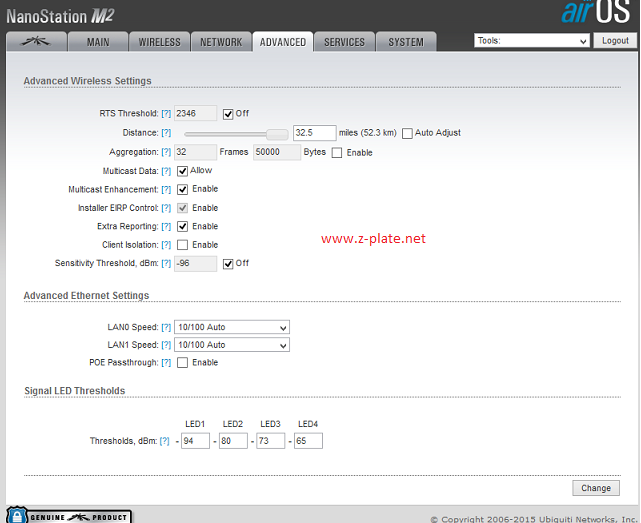This screenshot has width=641, height=523.
Task: Click the Sensitivity Threshold dBm field
Action: [x=195, y=263]
